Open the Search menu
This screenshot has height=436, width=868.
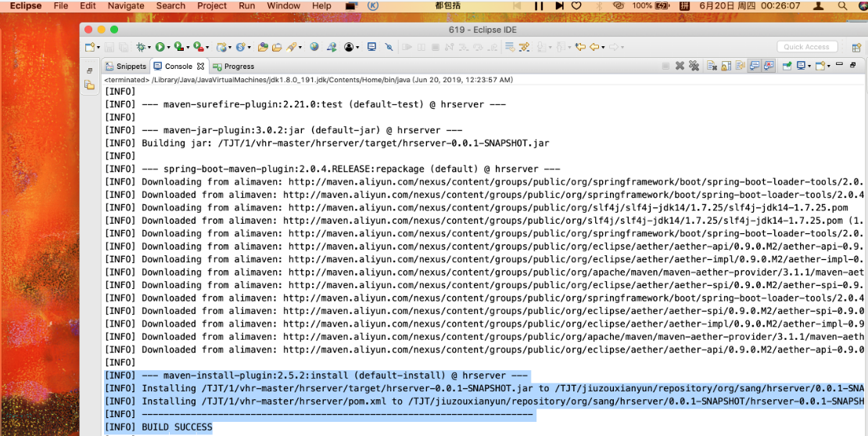coord(170,5)
